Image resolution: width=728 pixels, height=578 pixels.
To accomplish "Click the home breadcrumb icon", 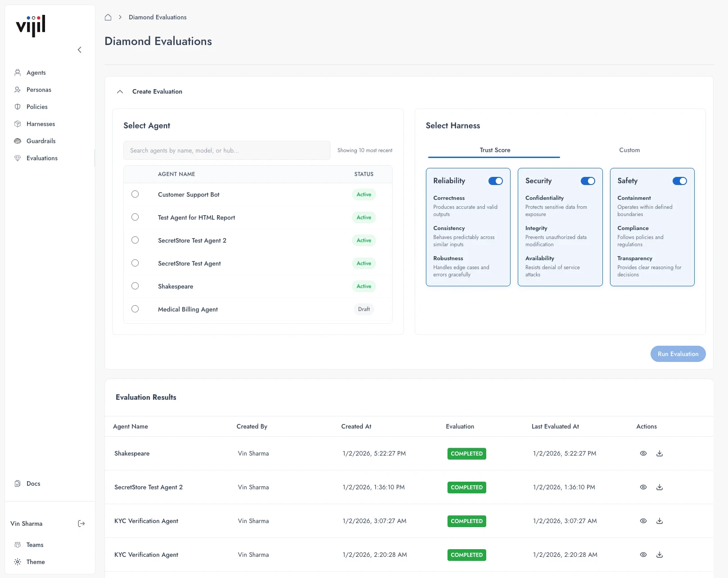I will click(108, 17).
